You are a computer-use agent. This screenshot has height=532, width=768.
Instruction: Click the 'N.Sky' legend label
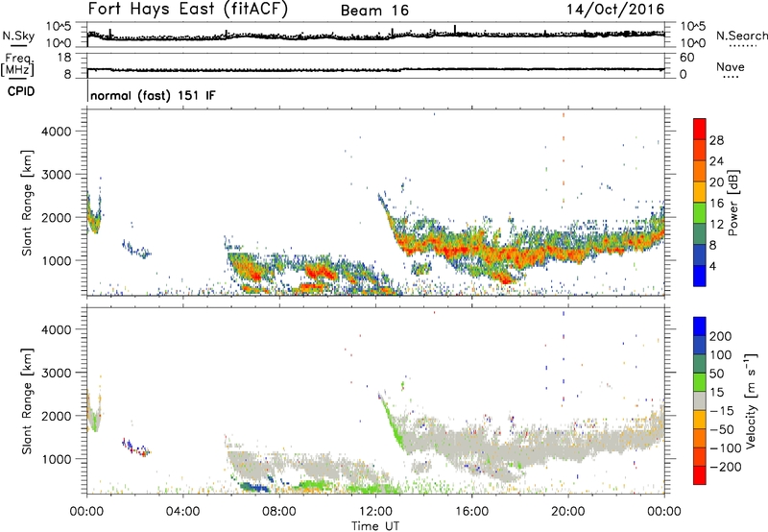(18, 36)
